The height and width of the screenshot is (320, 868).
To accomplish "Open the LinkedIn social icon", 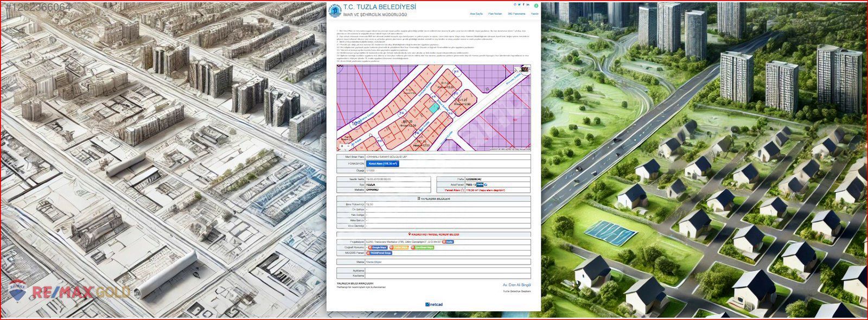I will [528, 4].
